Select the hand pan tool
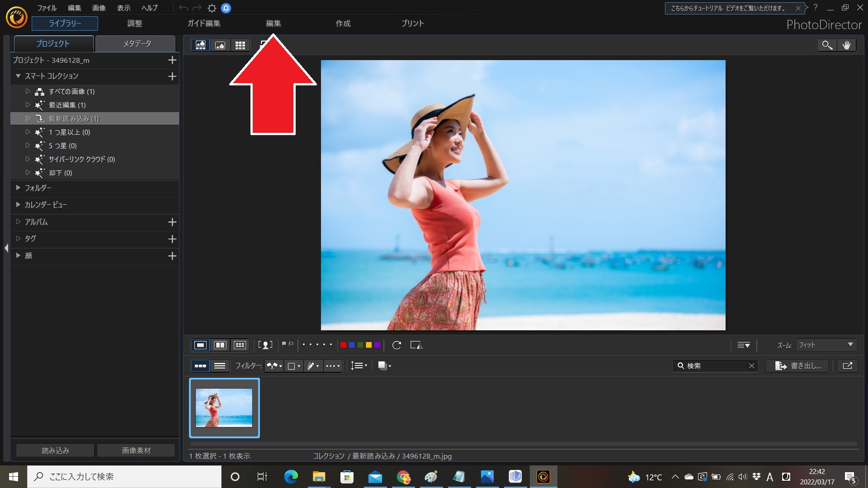This screenshot has width=868, height=488. tap(846, 45)
